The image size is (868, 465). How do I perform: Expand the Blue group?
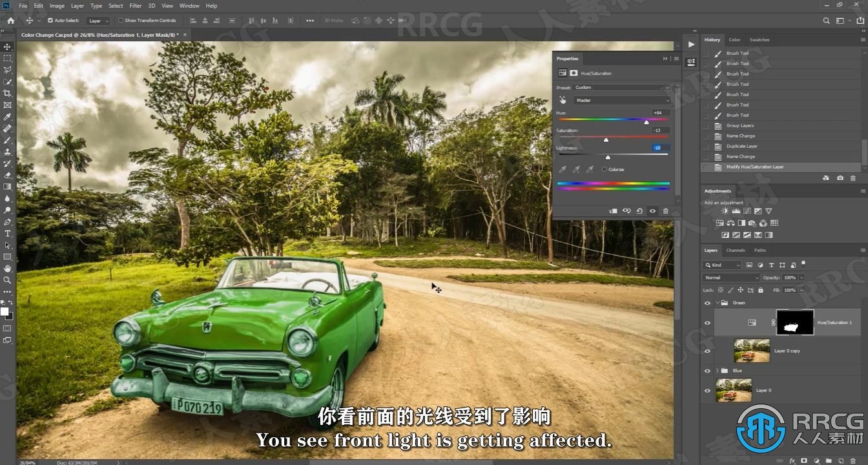click(x=718, y=371)
